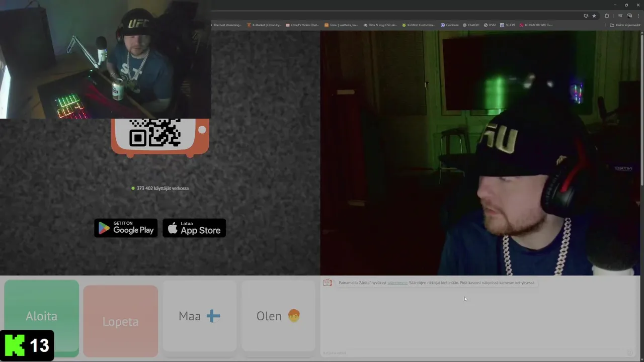The height and width of the screenshot is (362, 644).
Task: Open the 5G CPE bookmark
Action: coord(508,25)
